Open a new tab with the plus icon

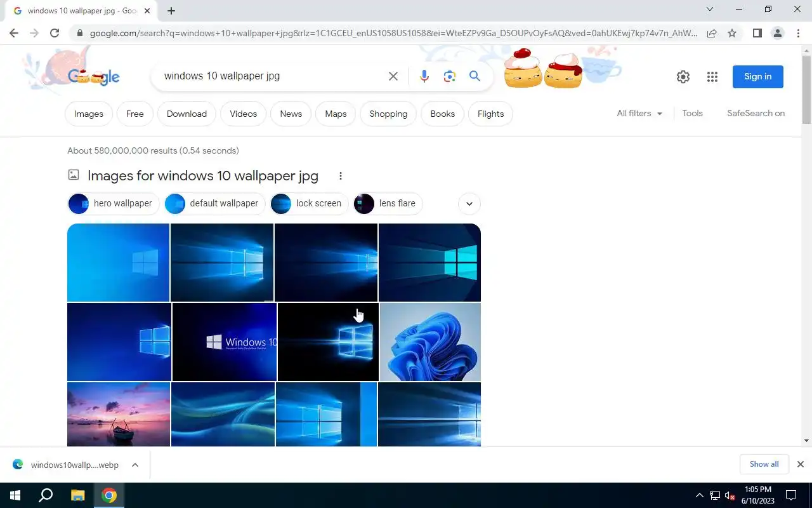[171, 10]
